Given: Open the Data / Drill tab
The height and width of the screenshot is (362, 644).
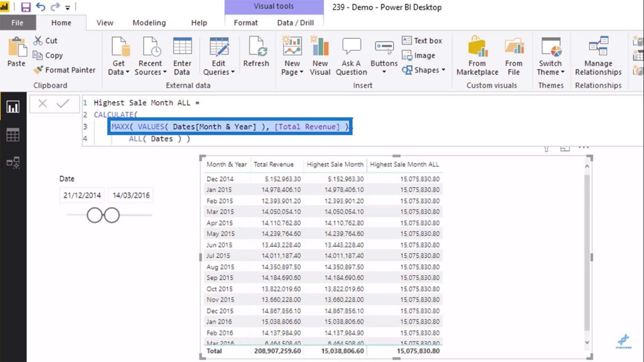Looking at the screenshot, I should (296, 23).
